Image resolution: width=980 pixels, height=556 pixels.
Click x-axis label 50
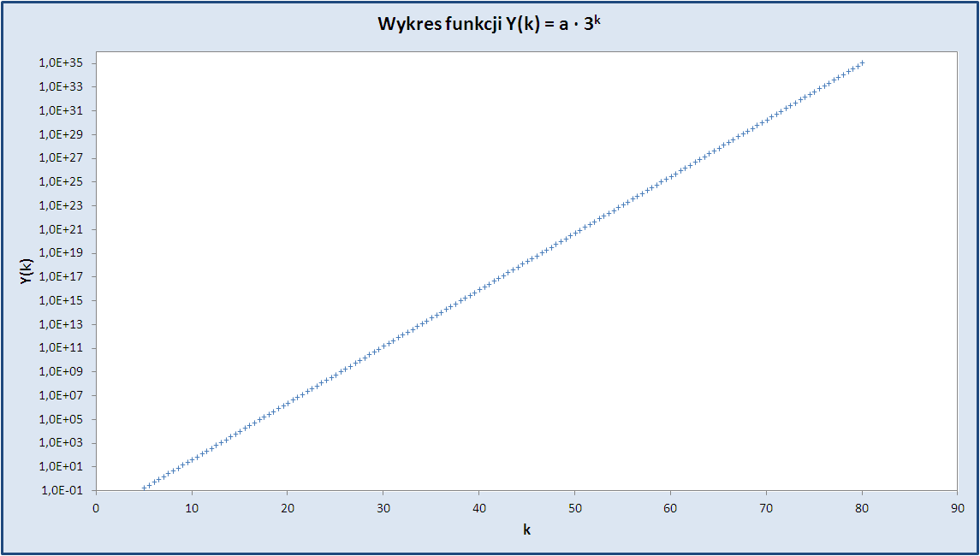tap(574, 509)
